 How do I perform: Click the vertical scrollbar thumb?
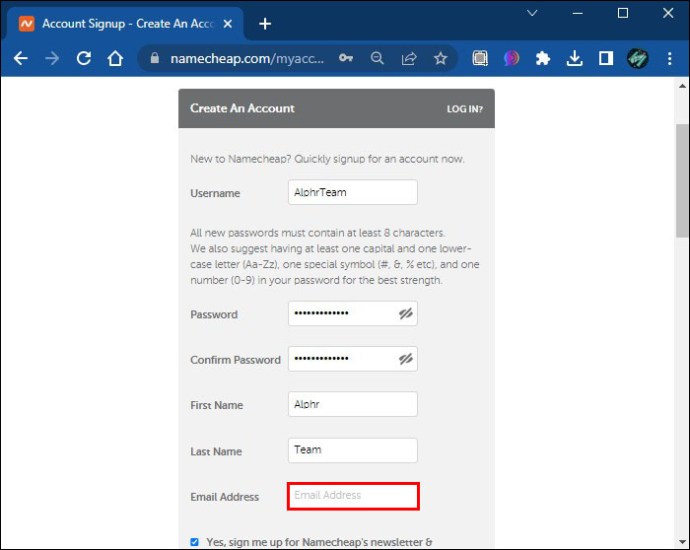click(x=682, y=180)
